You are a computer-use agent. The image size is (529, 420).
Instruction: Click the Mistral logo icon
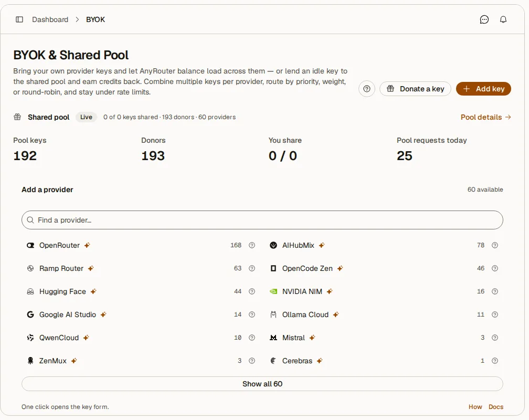(x=273, y=338)
